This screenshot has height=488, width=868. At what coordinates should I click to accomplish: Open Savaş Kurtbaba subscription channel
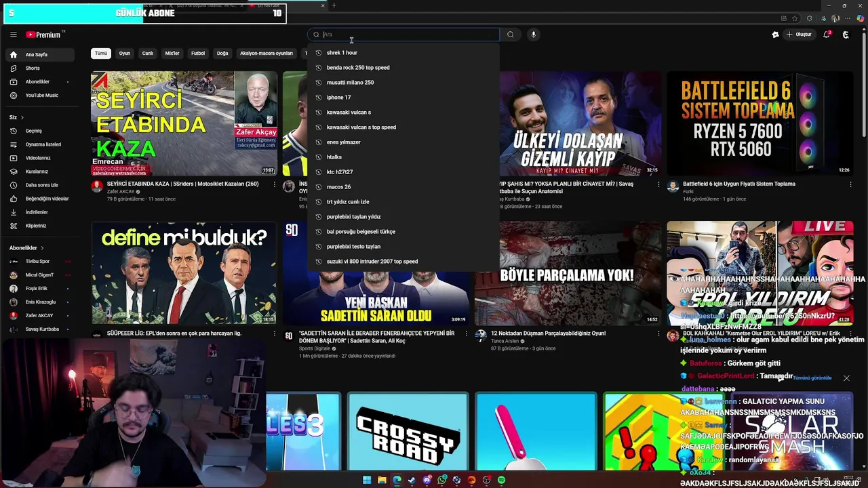[x=39, y=329]
